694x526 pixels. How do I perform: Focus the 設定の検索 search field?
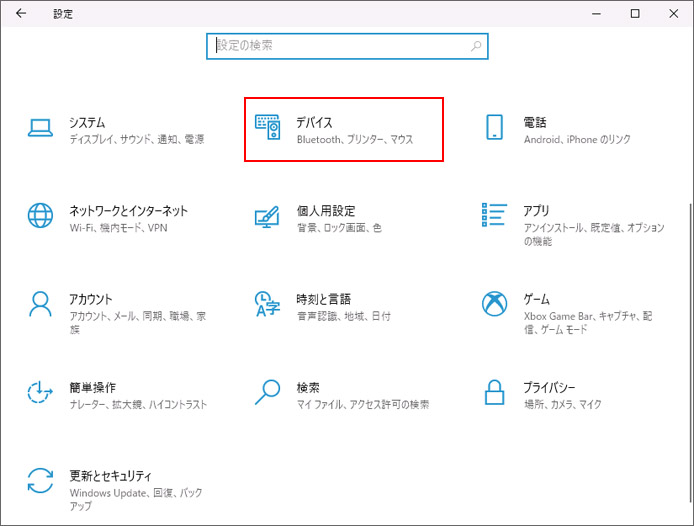point(347,46)
